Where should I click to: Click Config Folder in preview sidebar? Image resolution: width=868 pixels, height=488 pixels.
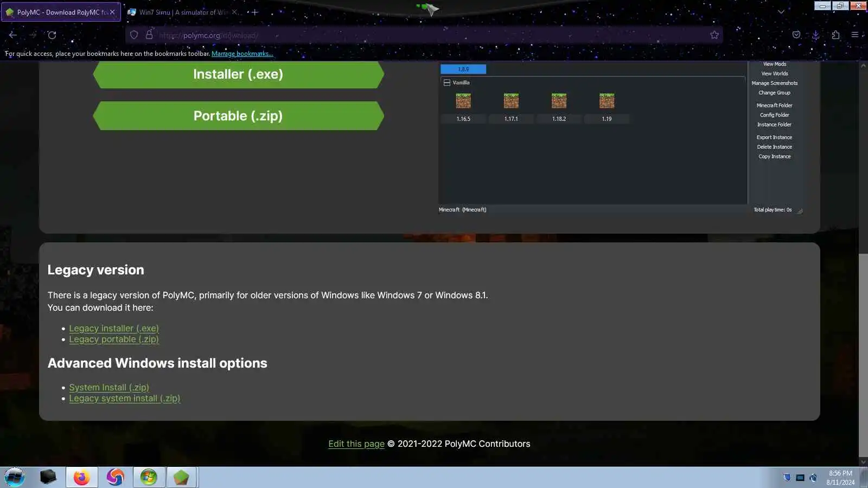pyautogui.click(x=775, y=115)
